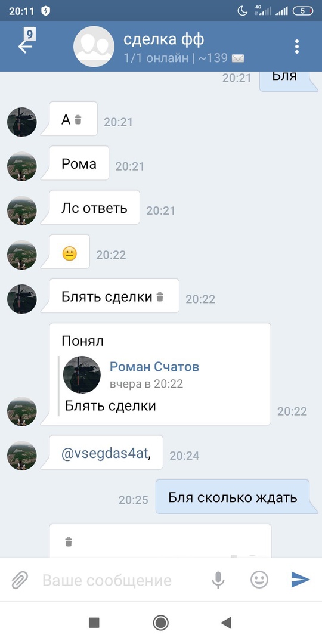Tap the blue send arrow icon
The image size is (322, 644).
(x=301, y=580)
